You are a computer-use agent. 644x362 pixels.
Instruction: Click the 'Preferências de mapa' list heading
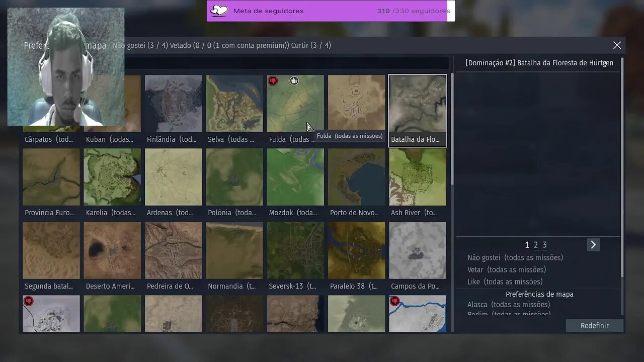coord(539,294)
